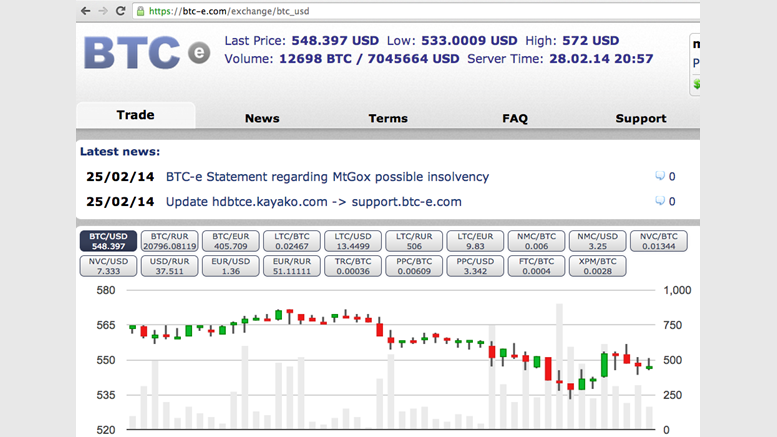
Task: Click the browser back arrow
Action: pos(85,11)
